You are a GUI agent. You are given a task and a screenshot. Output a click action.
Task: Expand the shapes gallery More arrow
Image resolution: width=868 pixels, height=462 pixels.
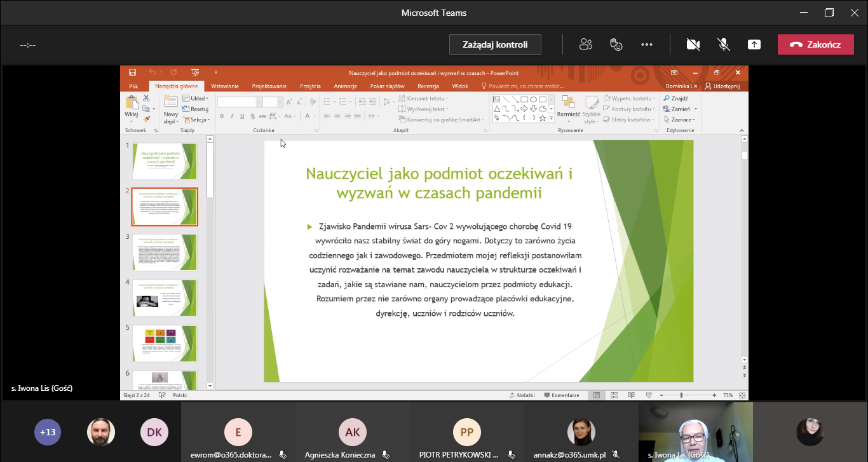[x=552, y=119]
